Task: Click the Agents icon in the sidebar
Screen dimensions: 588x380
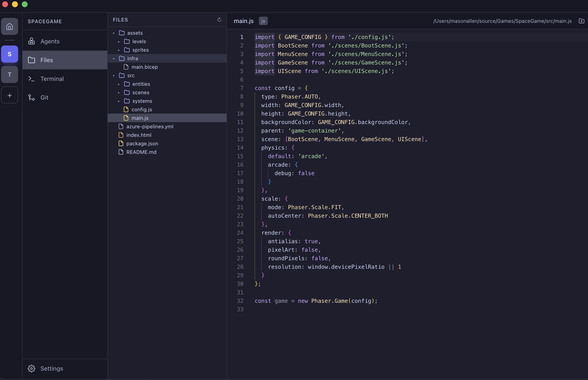Action: point(31,41)
